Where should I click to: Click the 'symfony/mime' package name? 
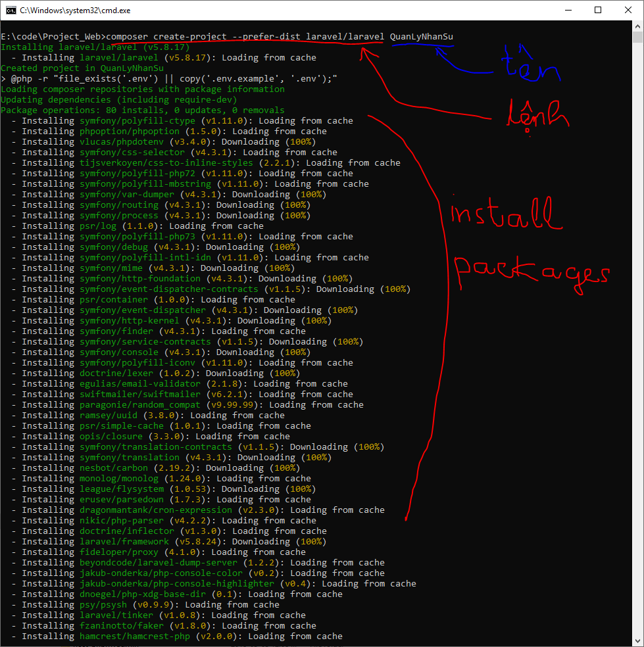pos(111,268)
